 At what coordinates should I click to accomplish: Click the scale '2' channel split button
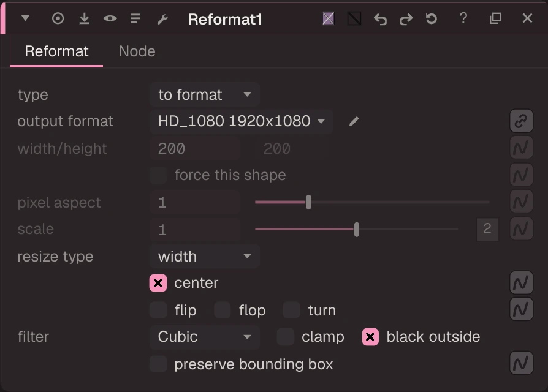click(x=487, y=229)
